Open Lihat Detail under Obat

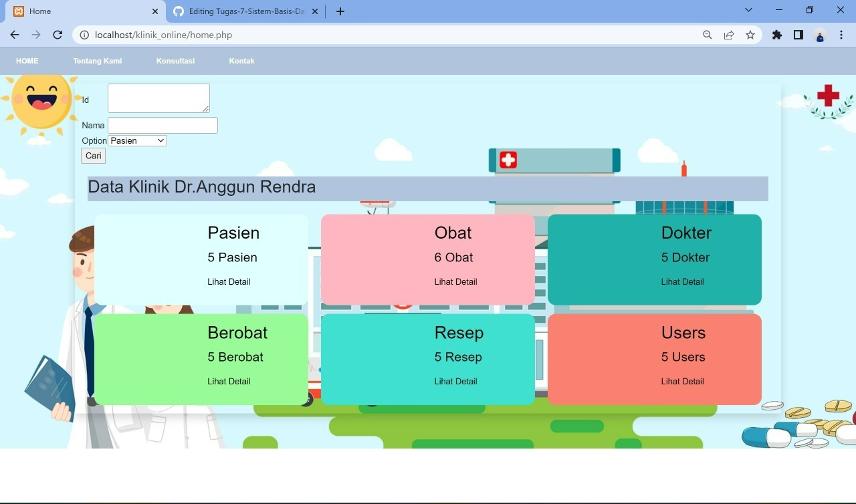tap(455, 281)
